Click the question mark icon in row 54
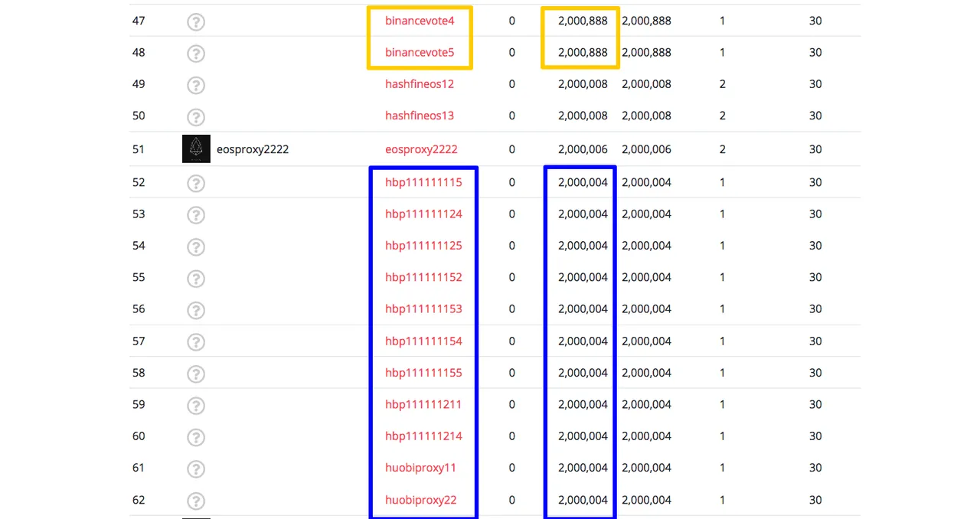 click(196, 246)
